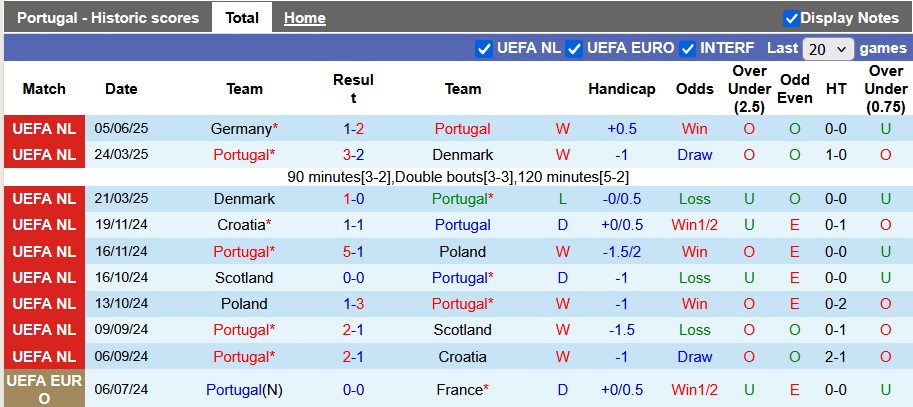Click UEFA NL badge for 19/11/24 match
913x407 pixels.
44,225
